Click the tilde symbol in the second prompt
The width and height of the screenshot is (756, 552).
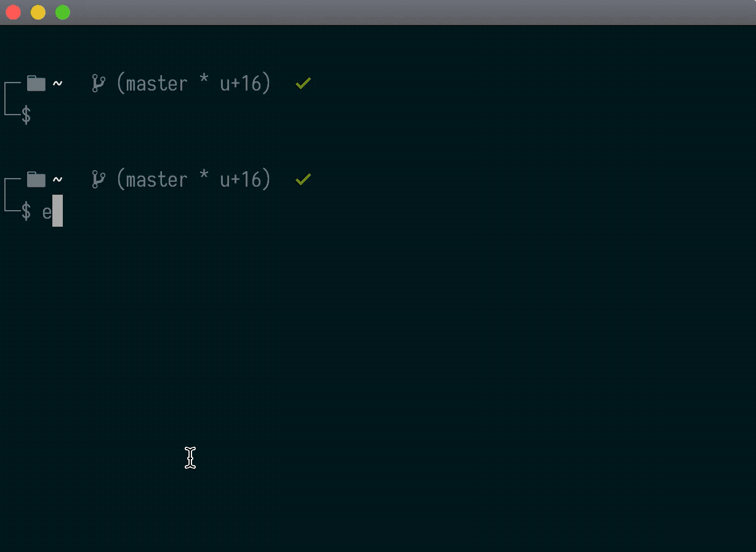pos(57,179)
